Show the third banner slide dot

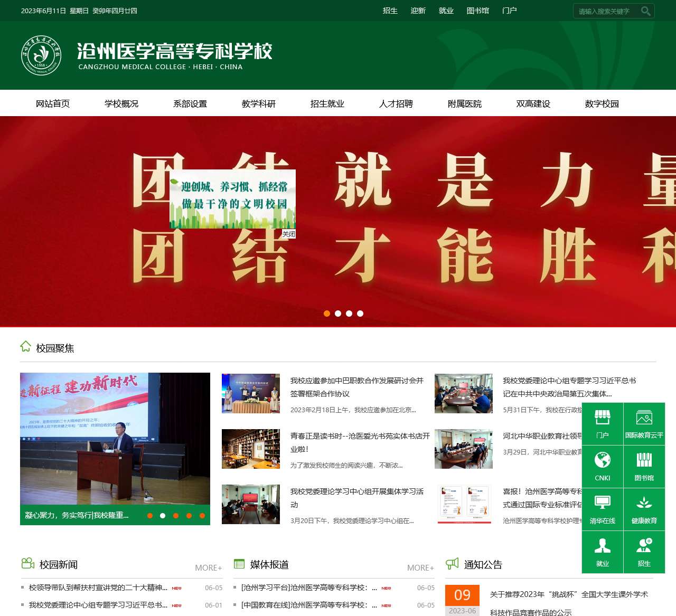(349, 314)
